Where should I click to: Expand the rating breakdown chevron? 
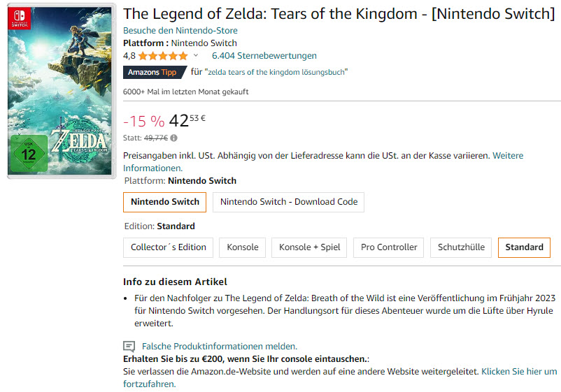pyautogui.click(x=196, y=56)
